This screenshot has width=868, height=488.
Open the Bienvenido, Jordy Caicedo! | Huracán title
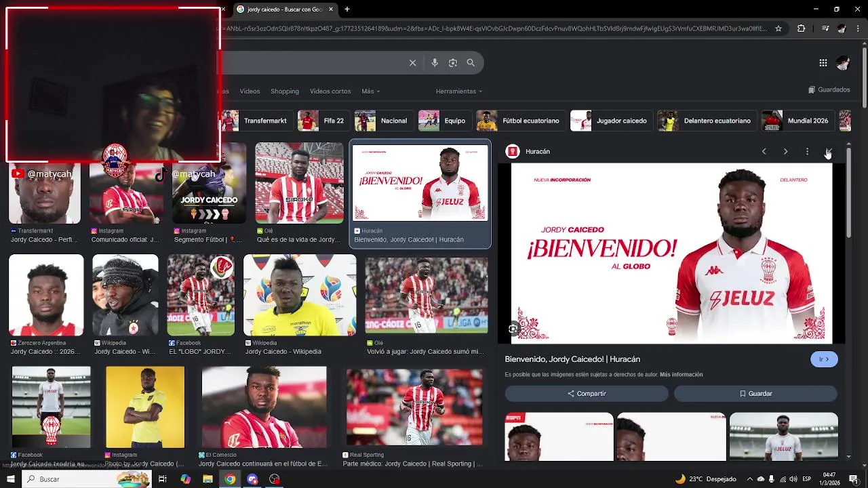pos(572,359)
